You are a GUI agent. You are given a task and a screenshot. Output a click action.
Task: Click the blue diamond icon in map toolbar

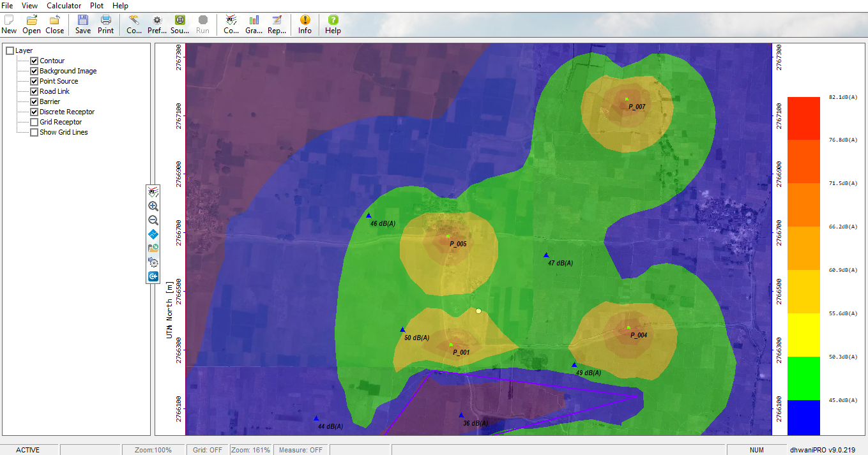[153, 234]
